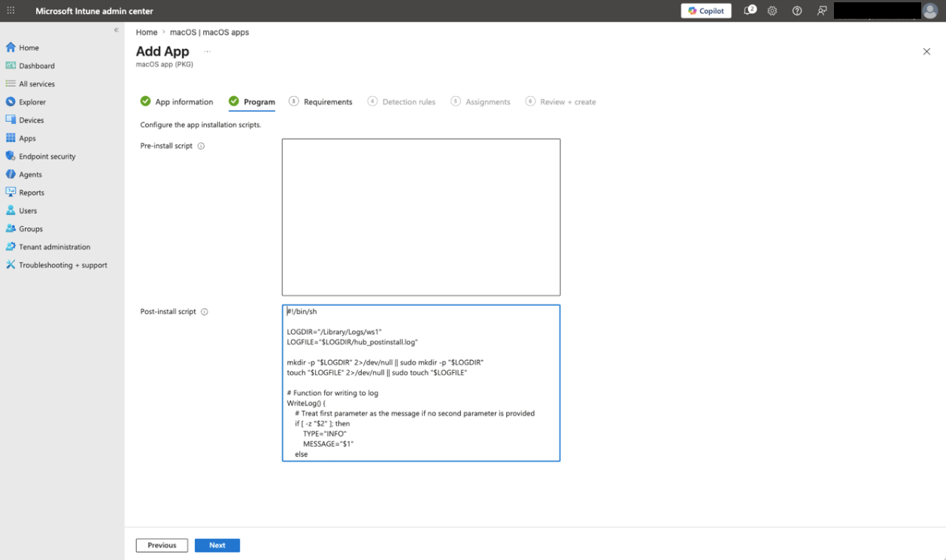Show the Pre-install script info tooltip
Screen dimensions: 946x560
pyautogui.click(x=201, y=146)
